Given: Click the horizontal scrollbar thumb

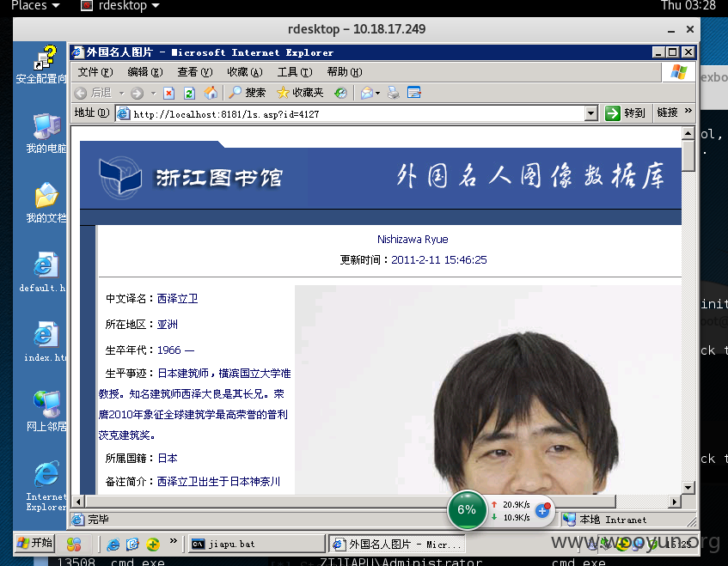Looking at the screenshot, I should coord(351,502).
